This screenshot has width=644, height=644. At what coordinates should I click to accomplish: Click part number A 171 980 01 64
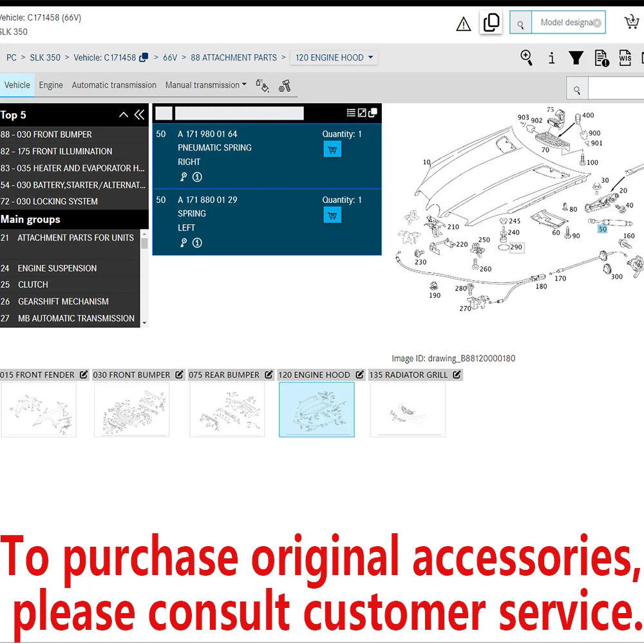tap(207, 134)
